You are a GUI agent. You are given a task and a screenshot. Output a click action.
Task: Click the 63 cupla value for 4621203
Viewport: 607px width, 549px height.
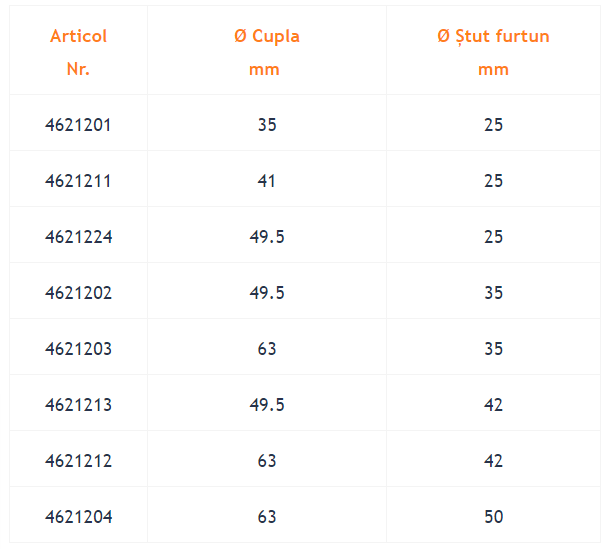(267, 349)
